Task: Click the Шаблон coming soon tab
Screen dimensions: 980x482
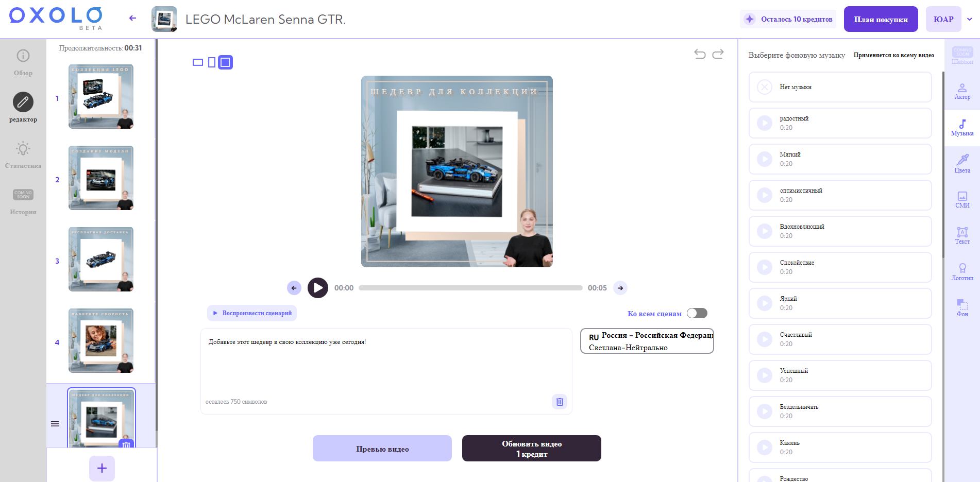Action: [962, 56]
